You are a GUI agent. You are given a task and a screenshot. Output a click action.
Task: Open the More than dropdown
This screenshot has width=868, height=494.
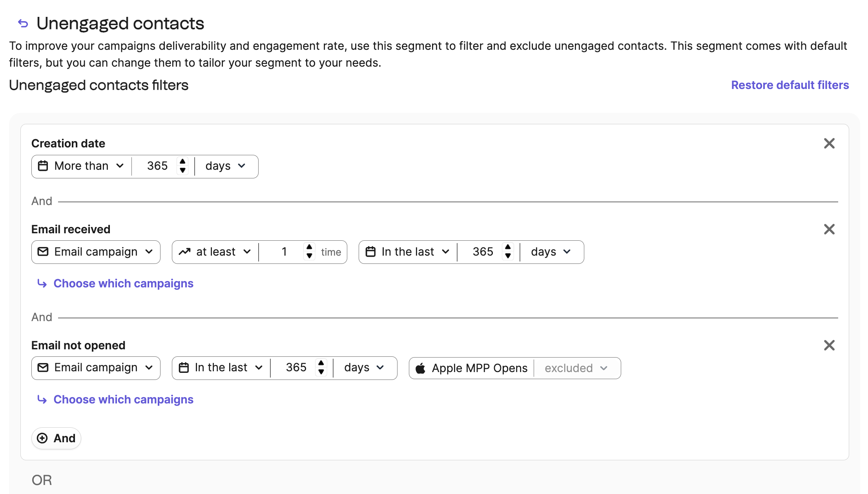[x=82, y=166]
